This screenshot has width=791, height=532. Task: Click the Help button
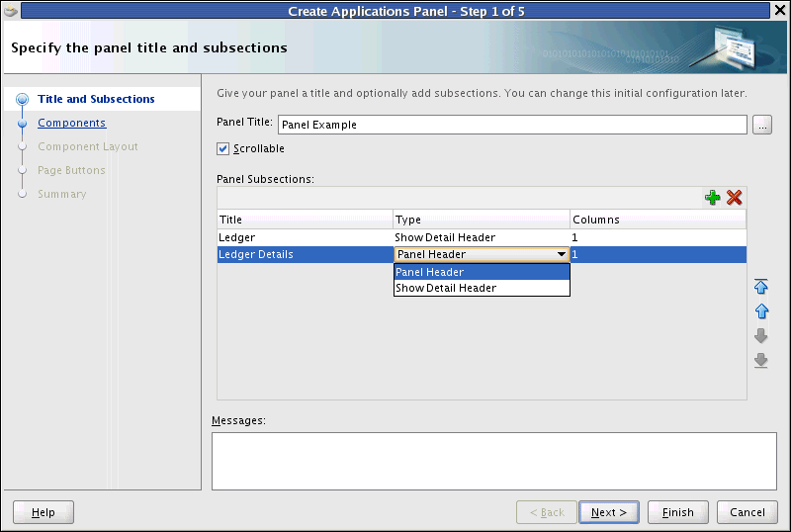click(44, 512)
